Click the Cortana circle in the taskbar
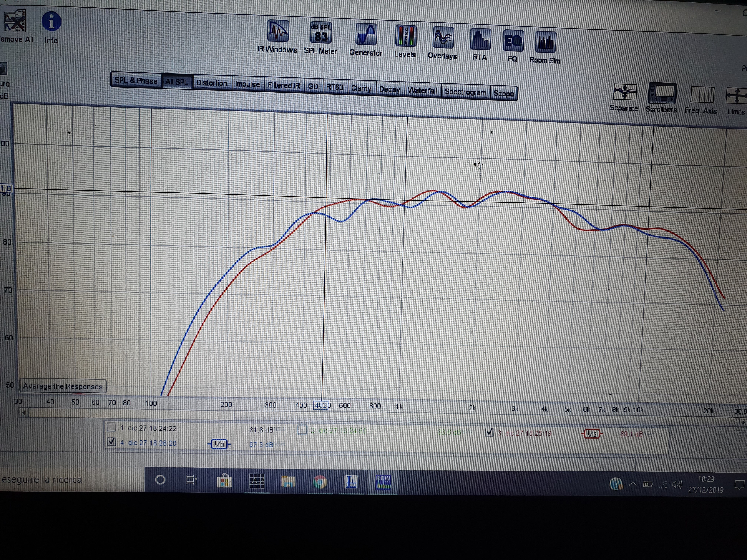The image size is (747, 560). pyautogui.click(x=160, y=480)
